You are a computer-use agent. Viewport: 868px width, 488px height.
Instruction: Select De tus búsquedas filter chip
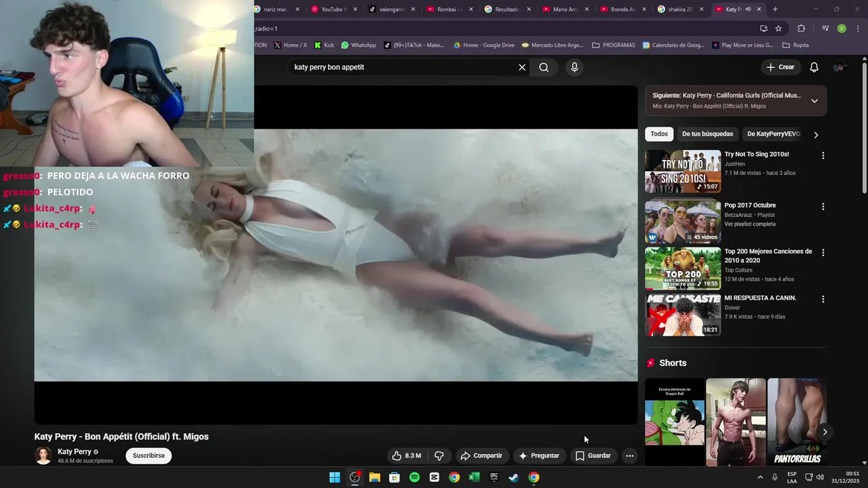(x=707, y=134)
